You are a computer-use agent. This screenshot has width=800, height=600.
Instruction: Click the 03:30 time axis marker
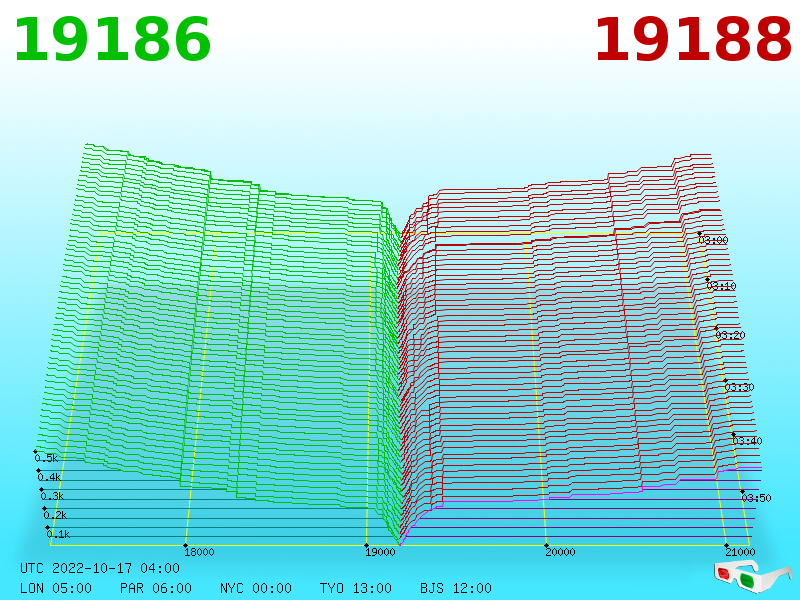pyautogui.click(x=739, y=387)
